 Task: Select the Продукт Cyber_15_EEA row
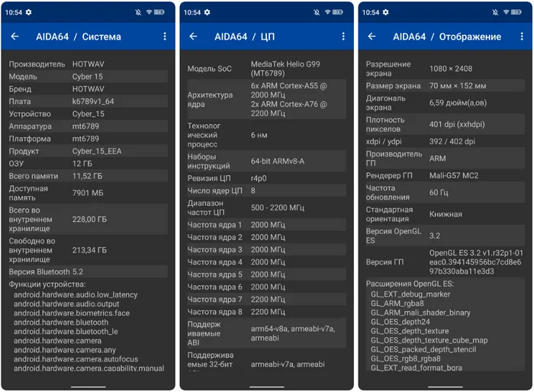(88, 151)
